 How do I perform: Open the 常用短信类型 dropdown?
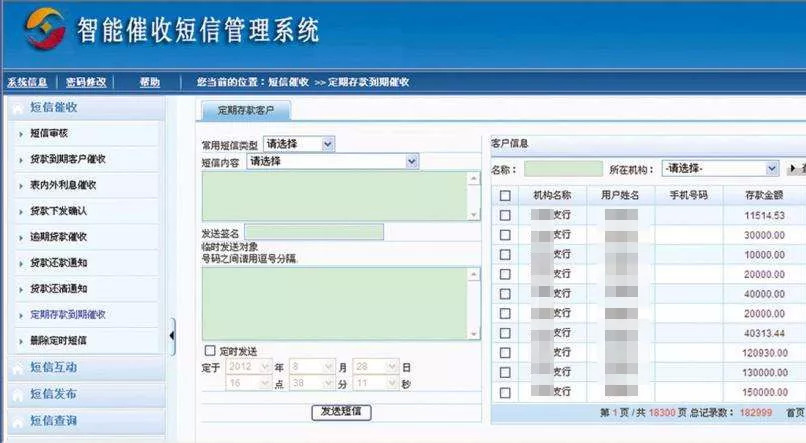(x=299, y=144)
